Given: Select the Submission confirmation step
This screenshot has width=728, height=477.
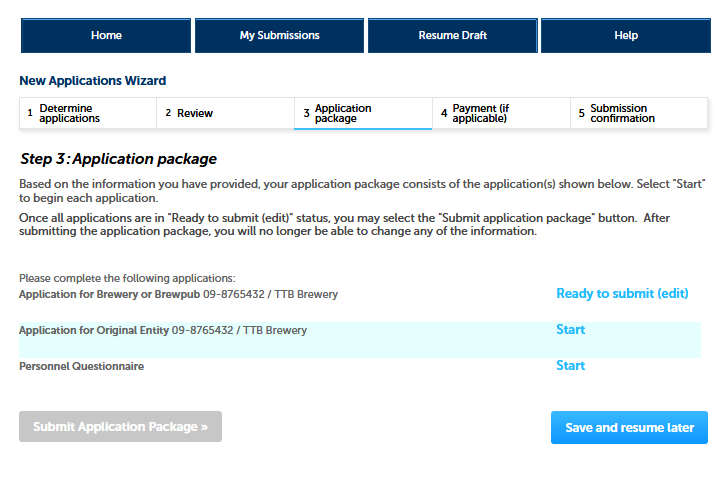Looking at the screenshot, I should pos(639,114).
